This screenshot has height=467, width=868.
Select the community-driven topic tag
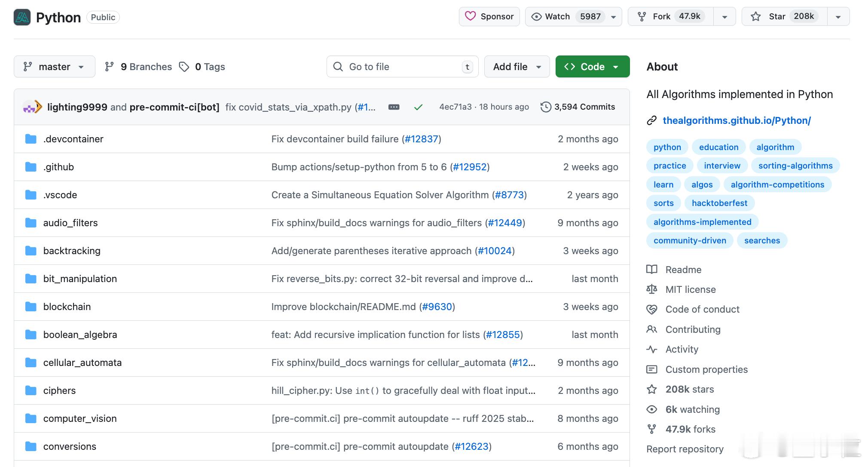(690, 240)
